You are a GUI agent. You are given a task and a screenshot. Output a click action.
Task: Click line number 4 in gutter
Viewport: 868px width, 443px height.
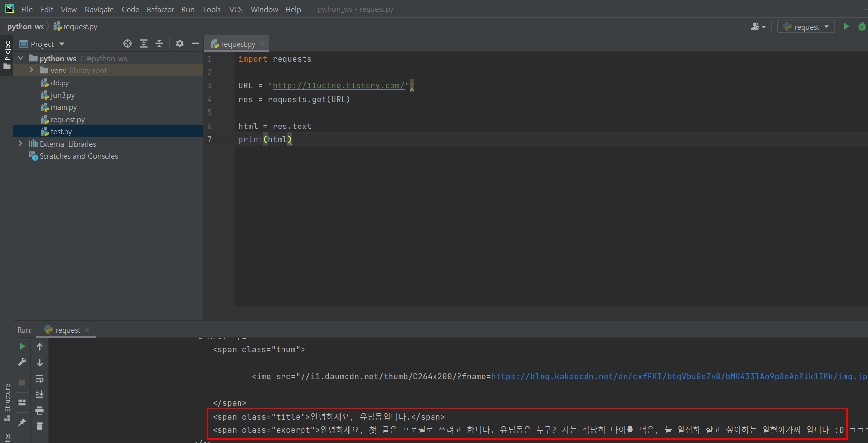(x=209, y=99)
